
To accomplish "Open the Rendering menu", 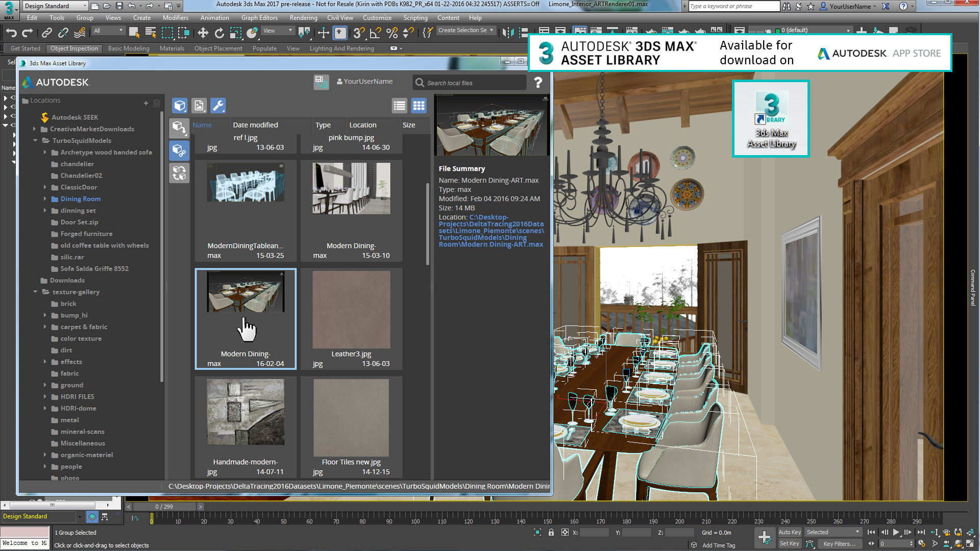I will (303, 17).
